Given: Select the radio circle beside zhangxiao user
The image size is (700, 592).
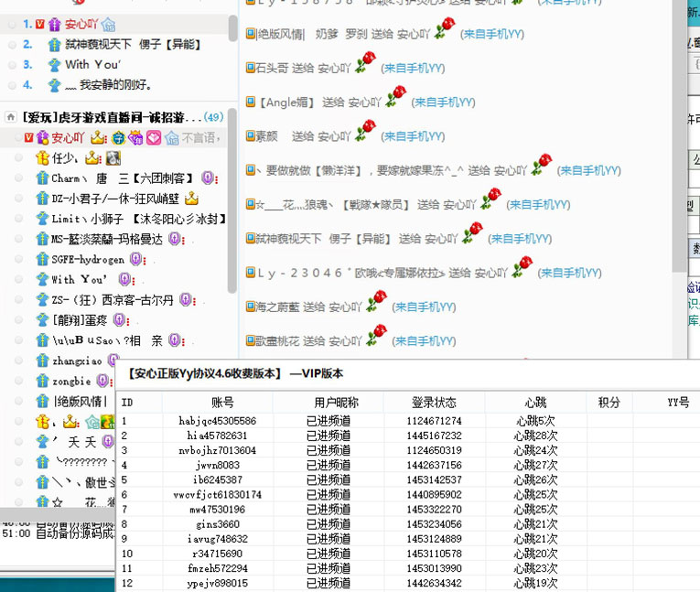Looking at the screenshot, I should tap(19, 361).
